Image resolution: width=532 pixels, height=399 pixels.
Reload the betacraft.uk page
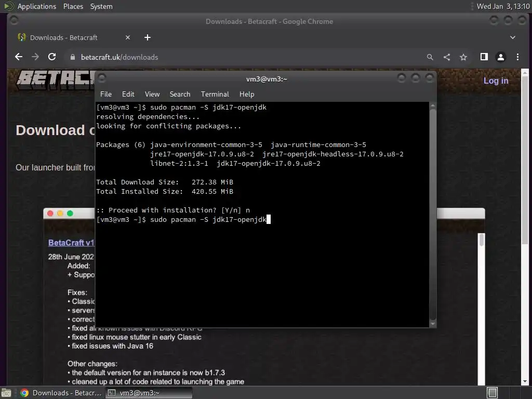click(52, 57)
